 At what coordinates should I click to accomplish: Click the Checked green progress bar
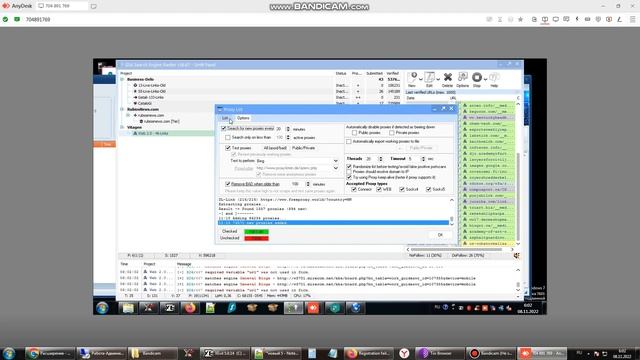point(256,232)
